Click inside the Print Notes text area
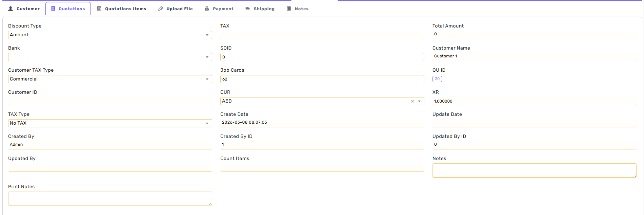Image resolution: width=644 pixels, height=215 pixels. (x=110, y=199)
